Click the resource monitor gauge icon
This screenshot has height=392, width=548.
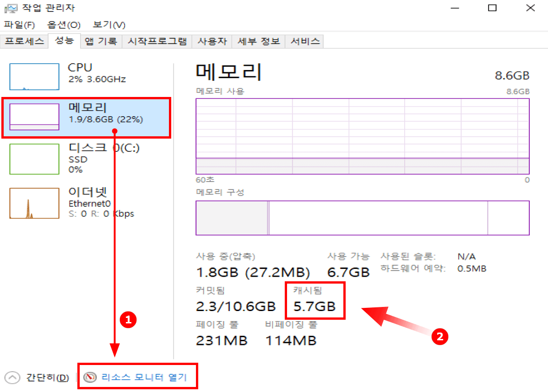tap(90, 377)
